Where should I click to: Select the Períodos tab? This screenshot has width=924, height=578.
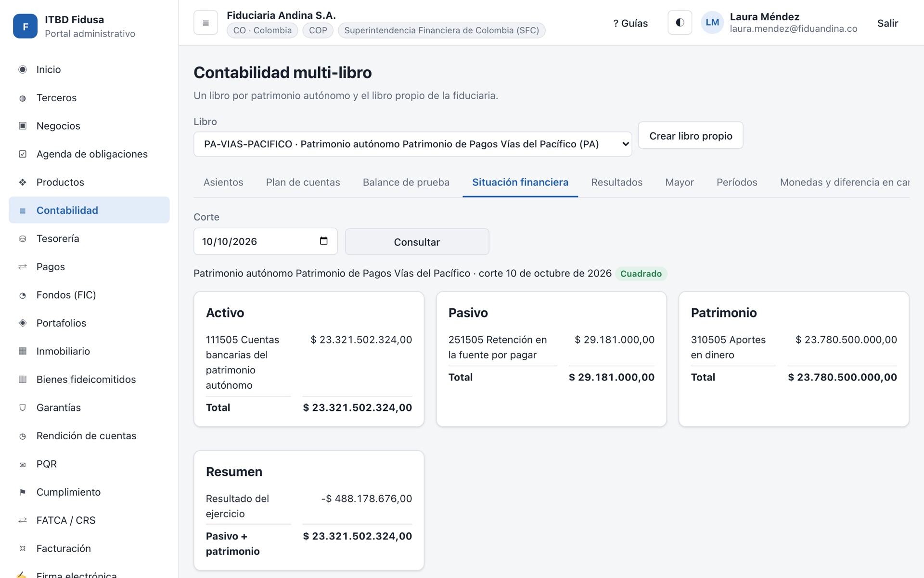click(x=736, y=182)
